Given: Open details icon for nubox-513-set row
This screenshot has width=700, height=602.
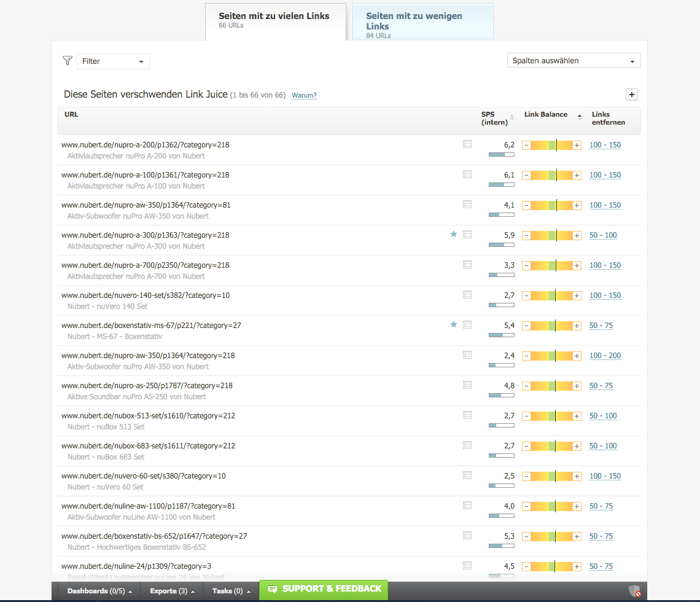Looking at the screenshot, I should (x=467, y=415).
